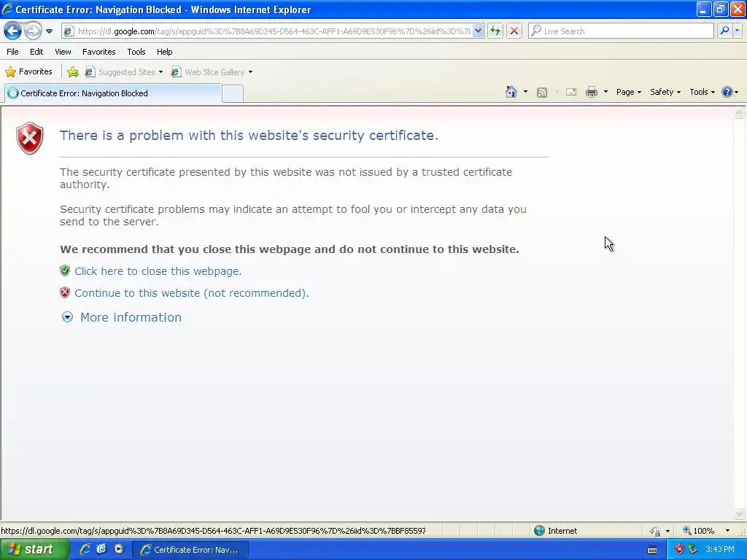
Task: Click the Home icon in command bar
Action: point(511,92)
